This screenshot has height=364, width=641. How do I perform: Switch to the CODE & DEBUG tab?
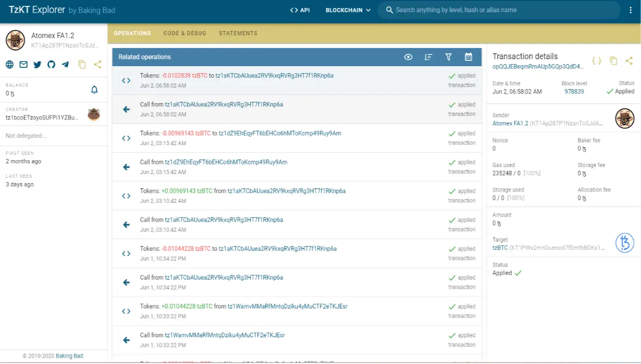click(x=185, y=33)
